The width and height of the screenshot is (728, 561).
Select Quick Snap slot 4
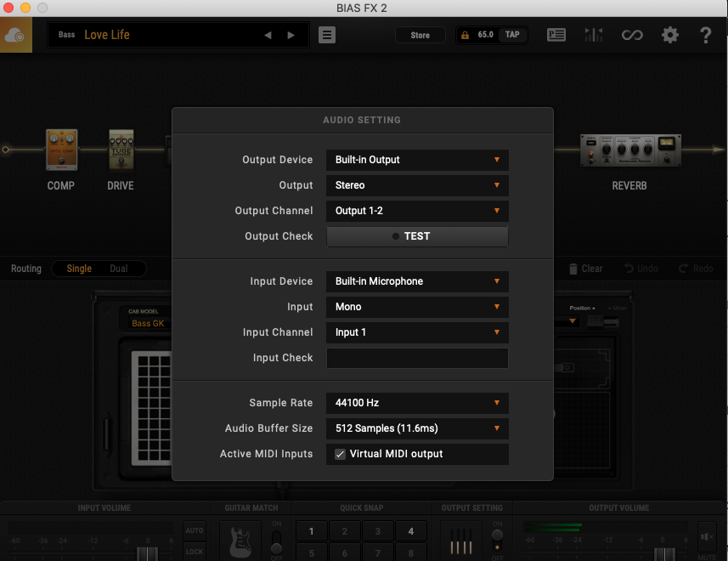coord(411,530)
